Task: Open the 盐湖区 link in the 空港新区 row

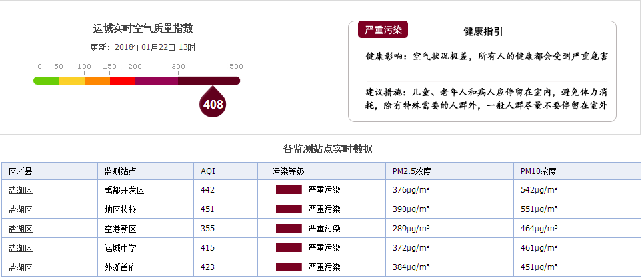Action: tap(21, 229)
